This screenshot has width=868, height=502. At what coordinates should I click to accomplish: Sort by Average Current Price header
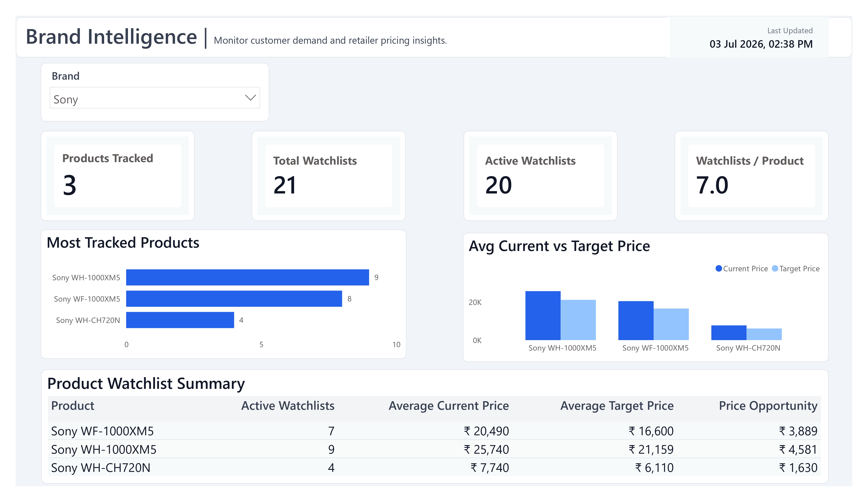click(448, 406)
